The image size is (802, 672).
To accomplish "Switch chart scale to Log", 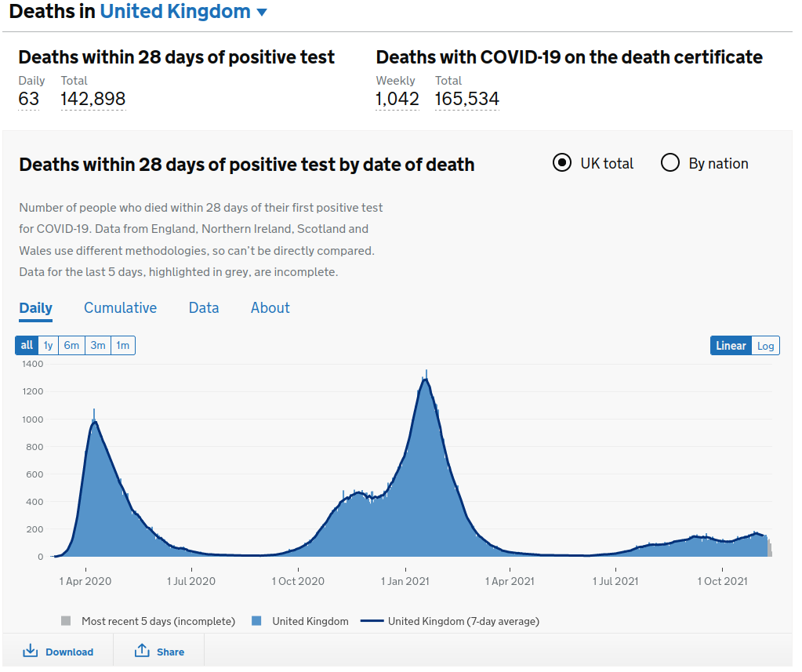I will coord(765,346).
